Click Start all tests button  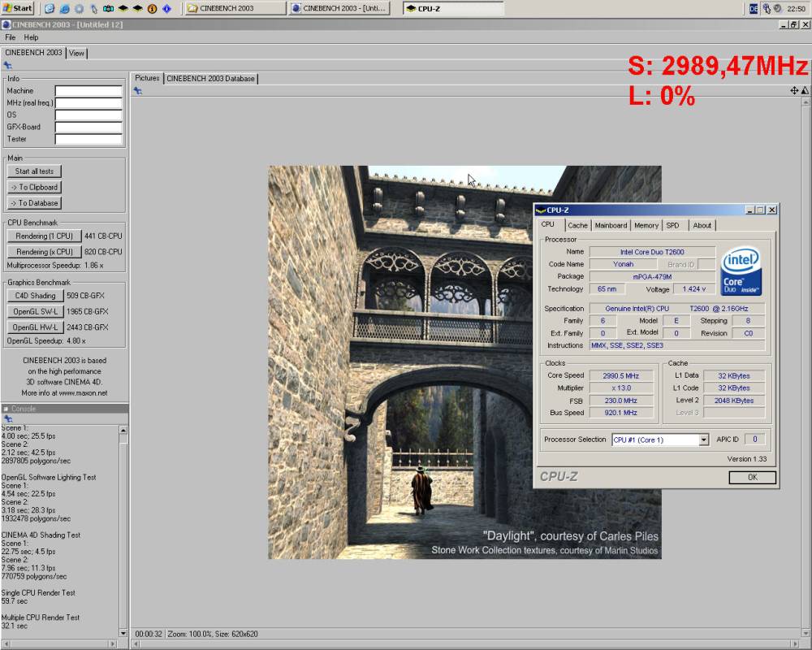tap(34, 171)
